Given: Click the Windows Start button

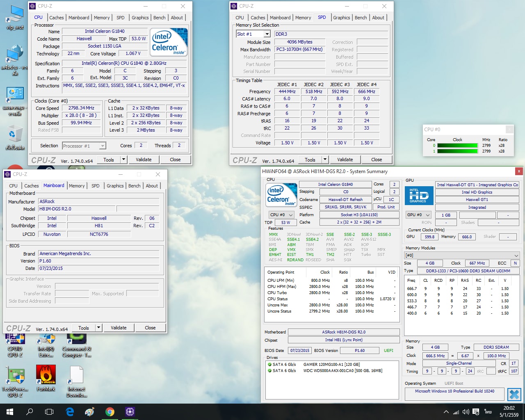Looking at the screenshot, I should (x=10, y=412).
